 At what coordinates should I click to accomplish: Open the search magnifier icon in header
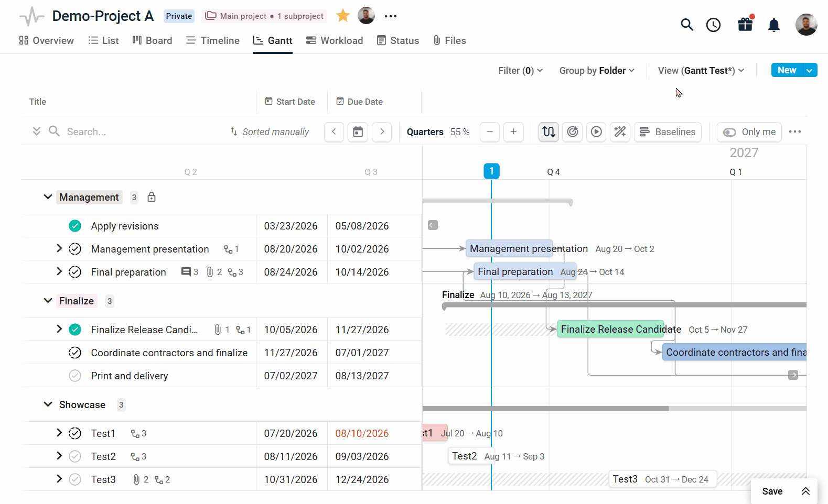(x=687, y=25)
